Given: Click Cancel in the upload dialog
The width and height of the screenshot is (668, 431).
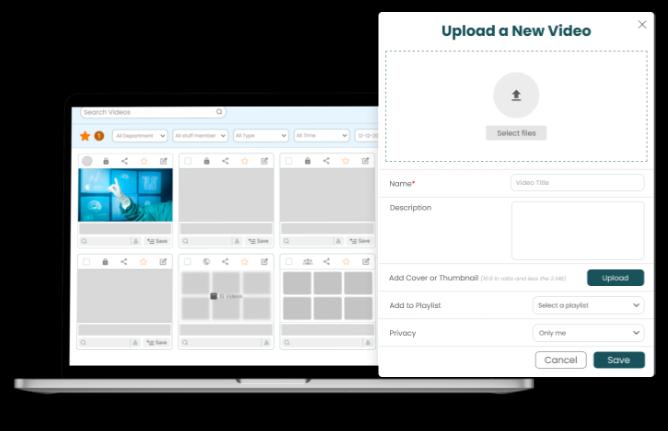Looking at the screenshot, I should 560,360.
